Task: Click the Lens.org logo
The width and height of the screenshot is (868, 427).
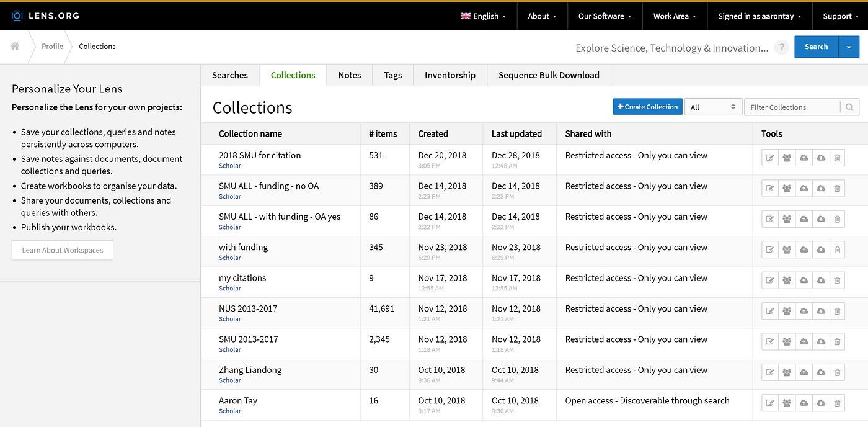Action: pos(45,16)
